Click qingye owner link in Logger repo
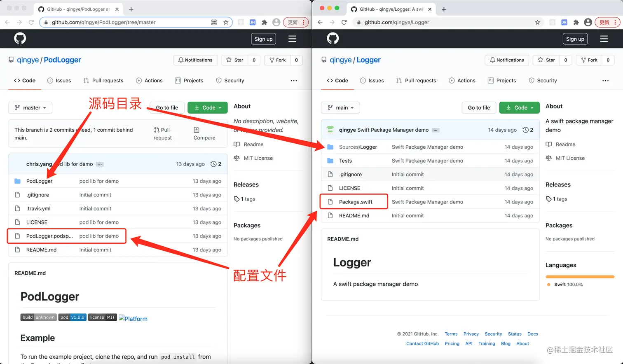This screenshot has width=623, height=364. 340,60
